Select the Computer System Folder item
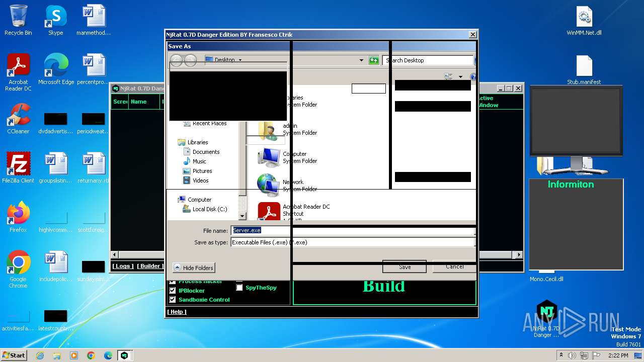 tap(288, 157)
